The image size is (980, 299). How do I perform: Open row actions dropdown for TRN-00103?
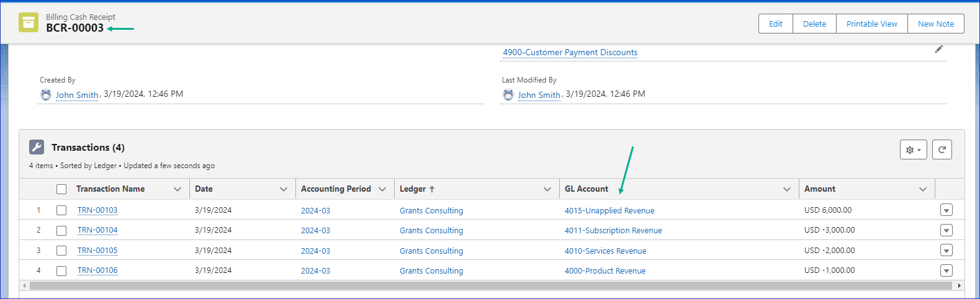[x=946, y=210]
